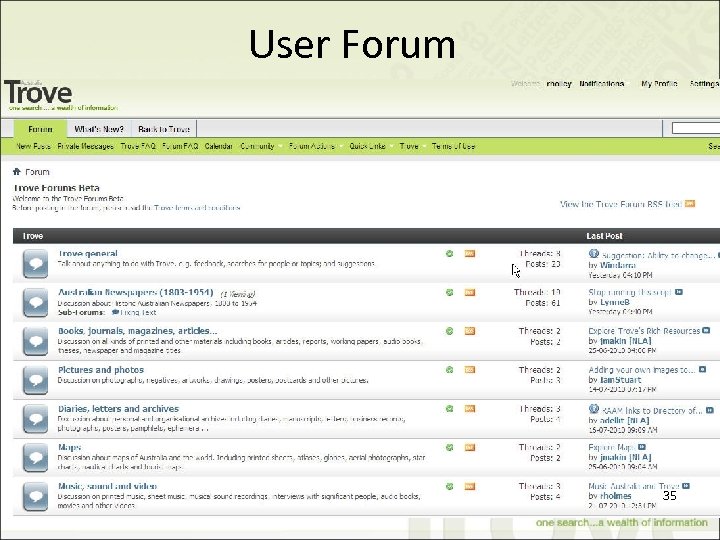Click the forum bubble icon for Australian Newspapers
Image resolution: width=720 pixels, height=540 pixels.
point(35,302)
